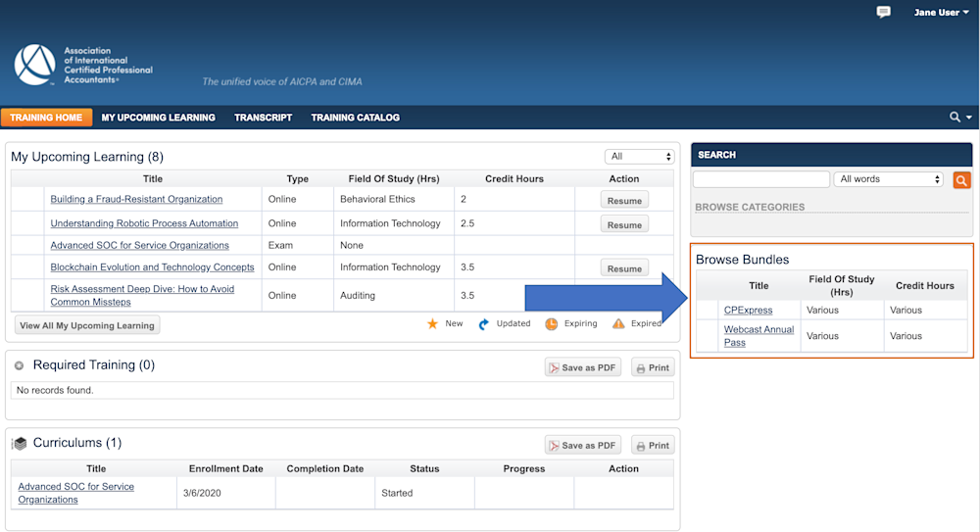Save Curriculums as PDF

pyautogui.click(x=582, y=445)
